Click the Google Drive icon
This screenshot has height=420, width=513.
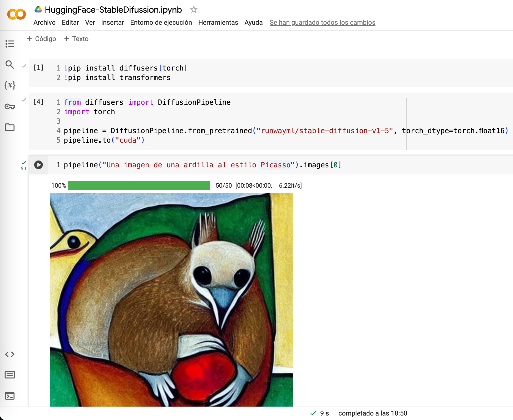[x=38, y=9]
